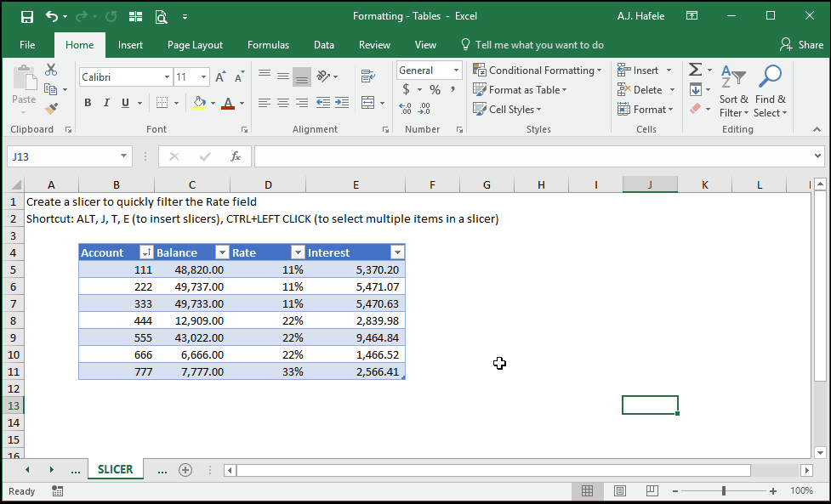The height and width of the screenshot is (504, 831).
Task: Click the AutoSum sigma icon
Action: (x=695, y=70)
